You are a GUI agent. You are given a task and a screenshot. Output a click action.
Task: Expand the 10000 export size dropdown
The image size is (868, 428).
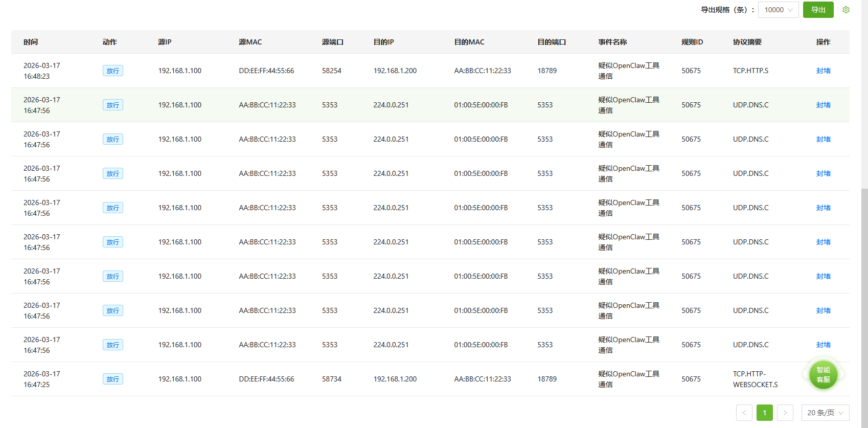(778, 10)
